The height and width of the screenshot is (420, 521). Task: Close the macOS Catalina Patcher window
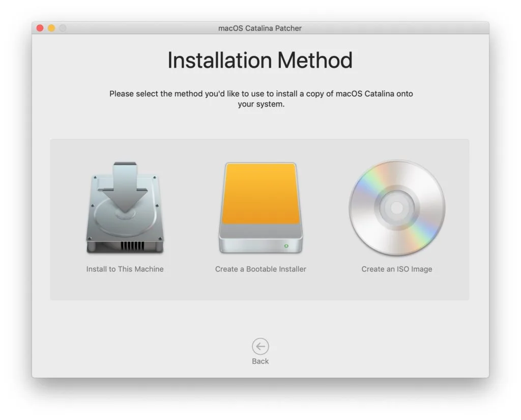pos(40,28)
